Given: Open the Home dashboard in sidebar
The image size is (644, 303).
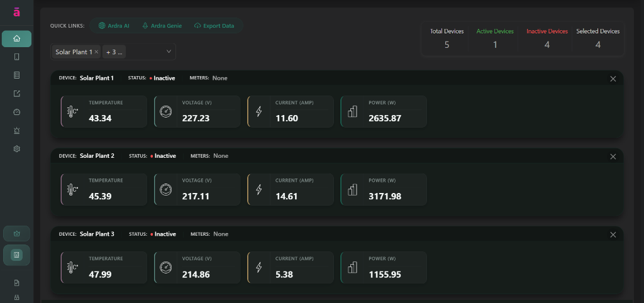Looking at the screenshot, I should click(x=17, y=39).
